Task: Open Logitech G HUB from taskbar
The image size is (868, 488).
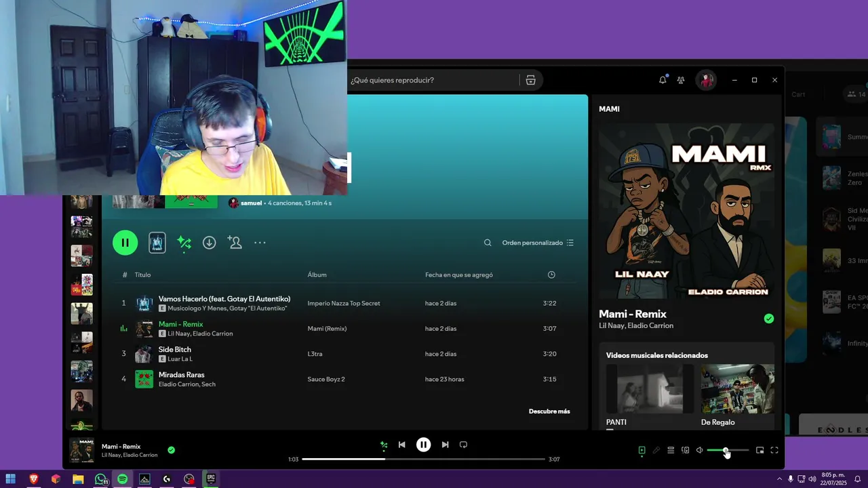Action: [167, 479]
